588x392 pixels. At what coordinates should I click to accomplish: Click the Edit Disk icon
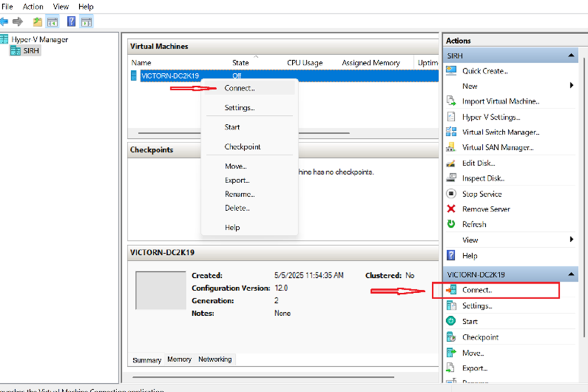click(x=451, y=163)
